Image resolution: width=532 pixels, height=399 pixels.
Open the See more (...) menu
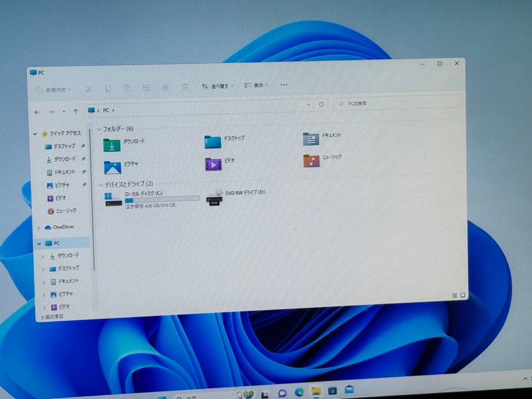tap(284, 85)
